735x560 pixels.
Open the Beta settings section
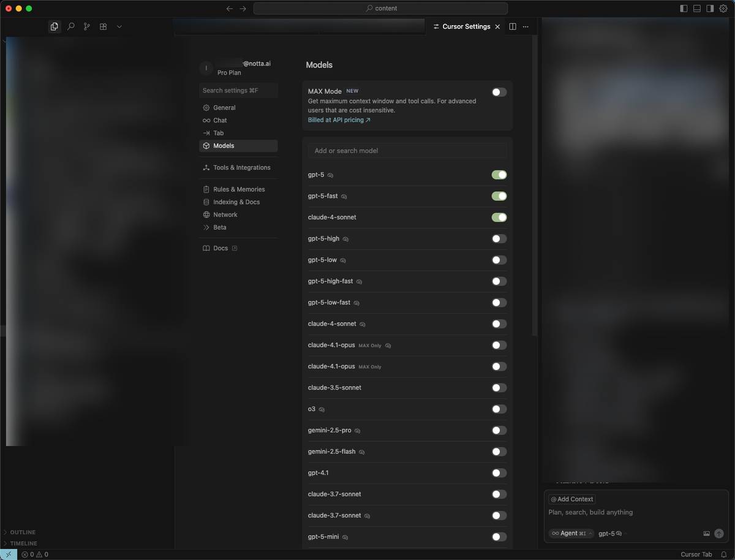tap(238, 227)
